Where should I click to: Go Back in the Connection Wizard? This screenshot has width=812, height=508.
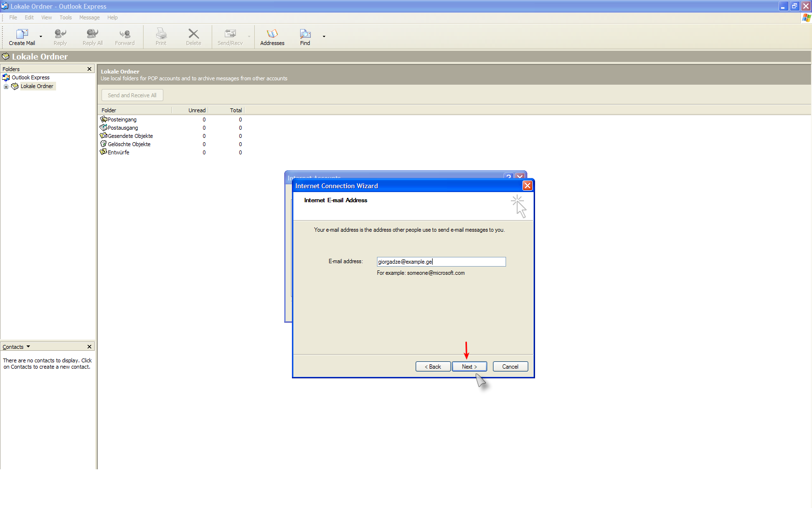[433, 367]
